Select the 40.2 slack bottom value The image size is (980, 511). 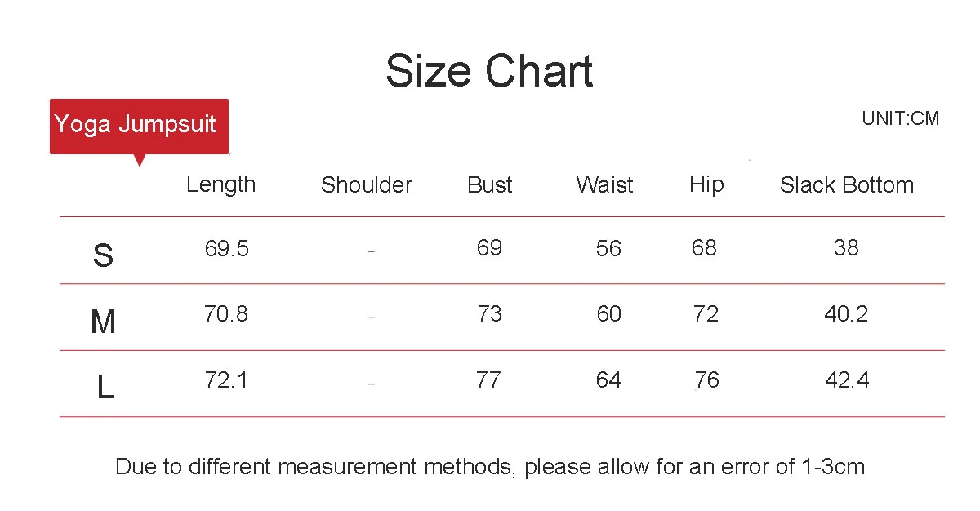tap(847, 313)
